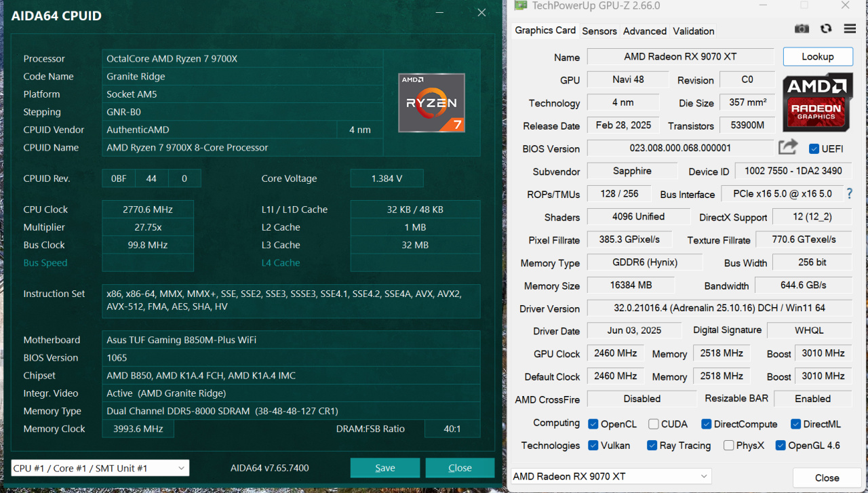Click the Code Name value 'Granite Ridge'
Viewport: 868px width, 493px height.
[243, 77]
